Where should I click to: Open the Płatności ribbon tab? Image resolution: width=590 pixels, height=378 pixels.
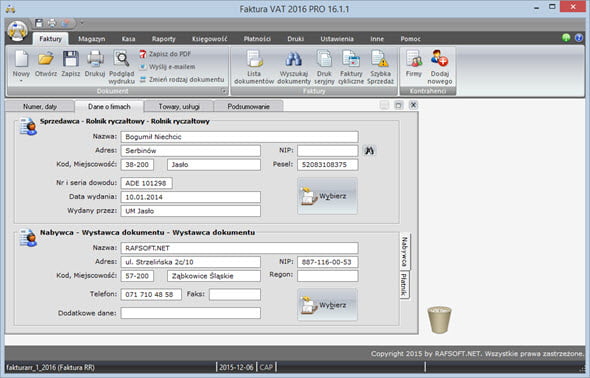pos(257,39)
